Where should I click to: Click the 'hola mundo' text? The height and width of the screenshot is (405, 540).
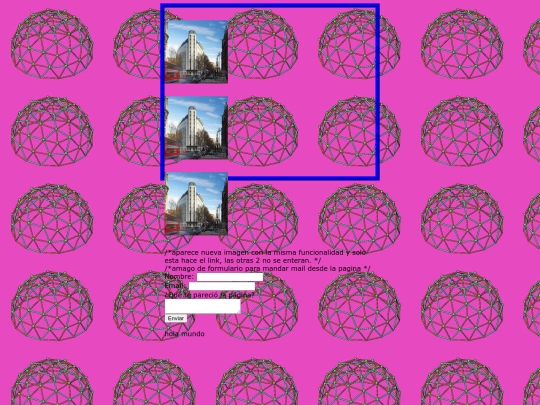point(185,334)
